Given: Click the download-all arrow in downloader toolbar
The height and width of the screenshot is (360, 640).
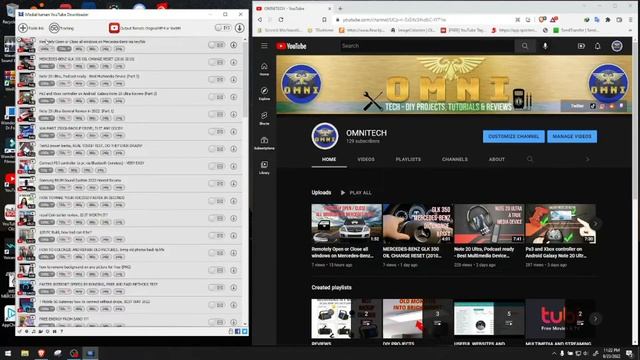Looking at the screenshot, I should [240, 28].
